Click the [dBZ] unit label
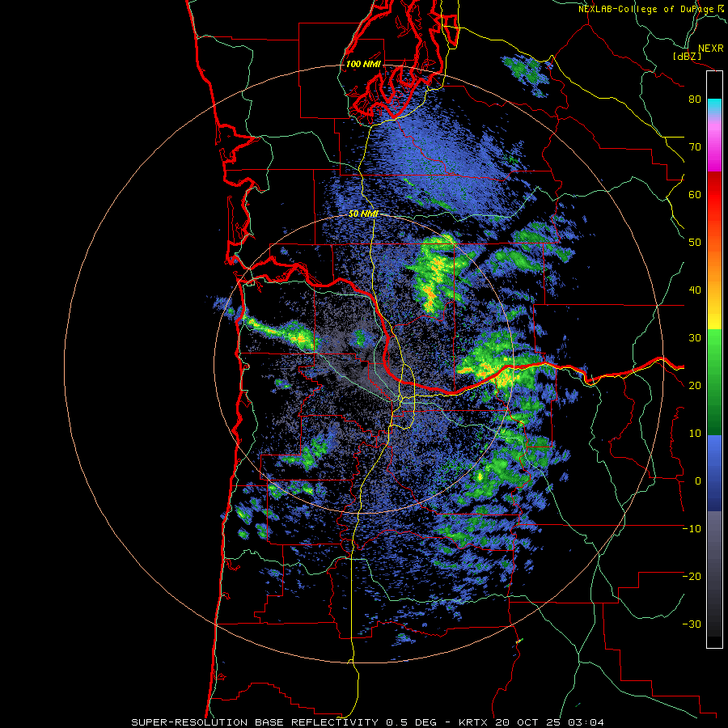Image resolution: width=728 pixels, height=728 pixels. (x=687, y=56)
